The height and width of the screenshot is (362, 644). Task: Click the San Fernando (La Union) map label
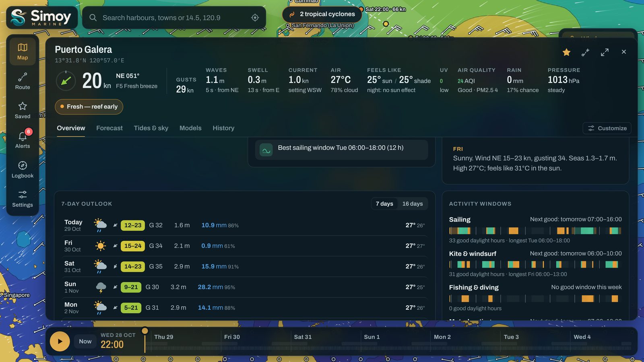click(x=322, y=25)
